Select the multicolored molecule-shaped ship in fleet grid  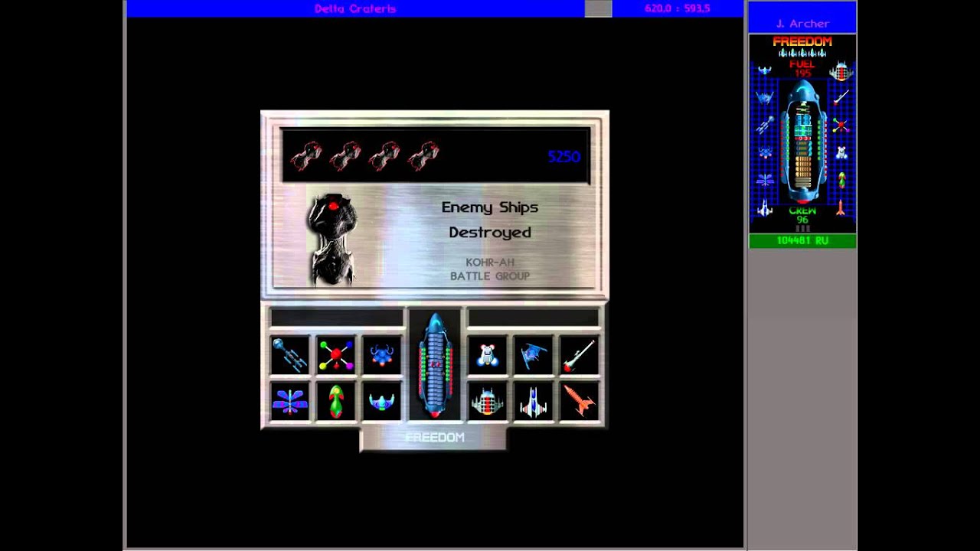[x=336, y=355]
